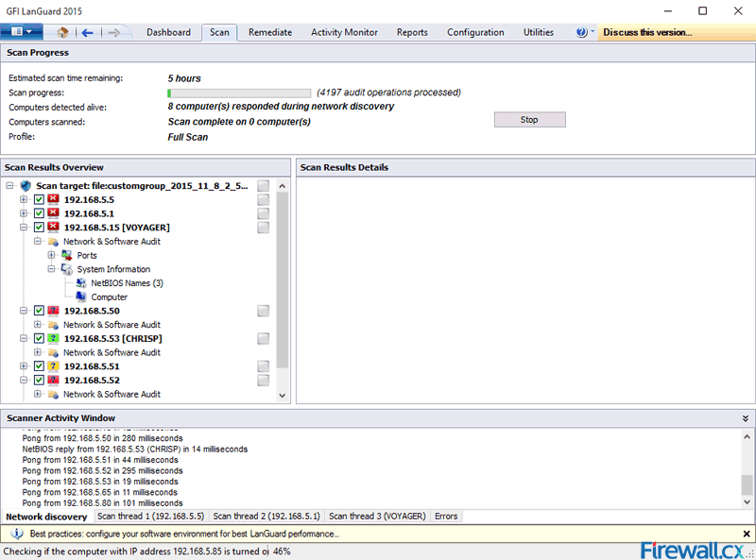Open the Utilities tab
The width and height of the screenshot is (756, 560).
(x=539, y=32)
